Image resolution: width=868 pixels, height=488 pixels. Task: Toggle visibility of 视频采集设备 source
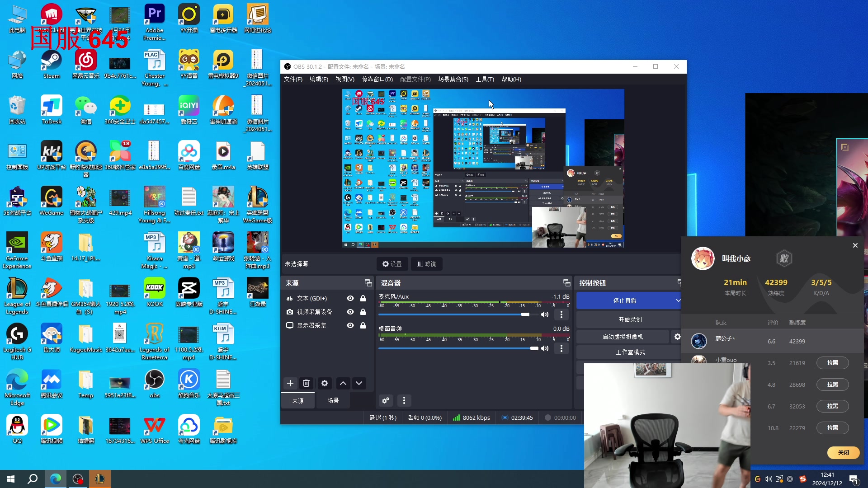[350, 312]
